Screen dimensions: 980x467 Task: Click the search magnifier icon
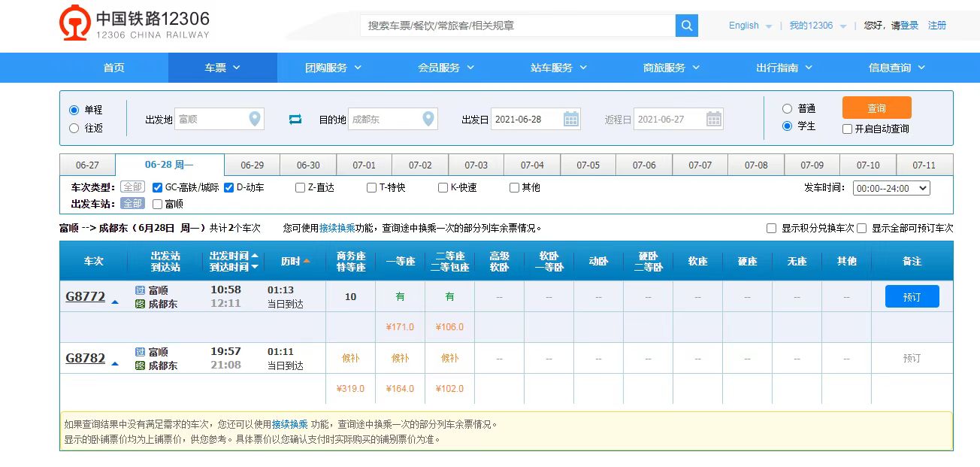click(x=686, y=26)
